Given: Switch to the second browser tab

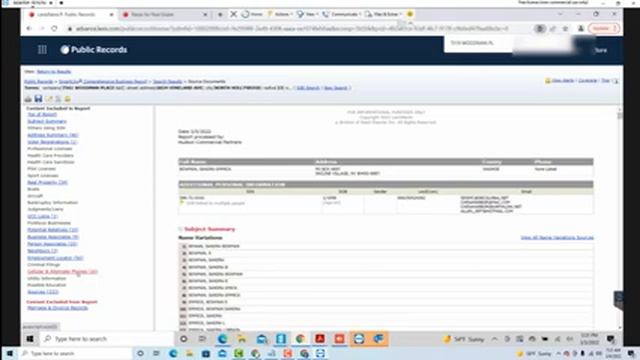Looking at the screenshot, I should (x=165, y=14).
